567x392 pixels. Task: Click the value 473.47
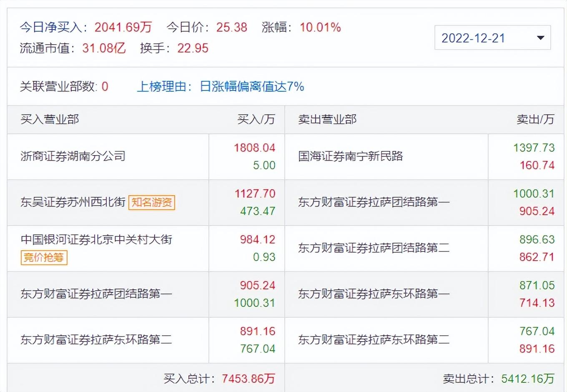coord(258,211)
